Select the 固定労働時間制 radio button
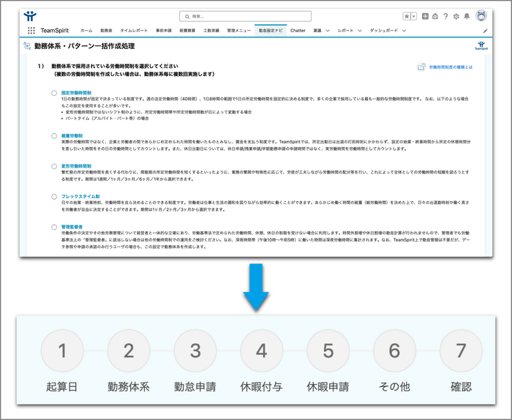This screenshot has height=420, width=512. click(x=54, y=93)
